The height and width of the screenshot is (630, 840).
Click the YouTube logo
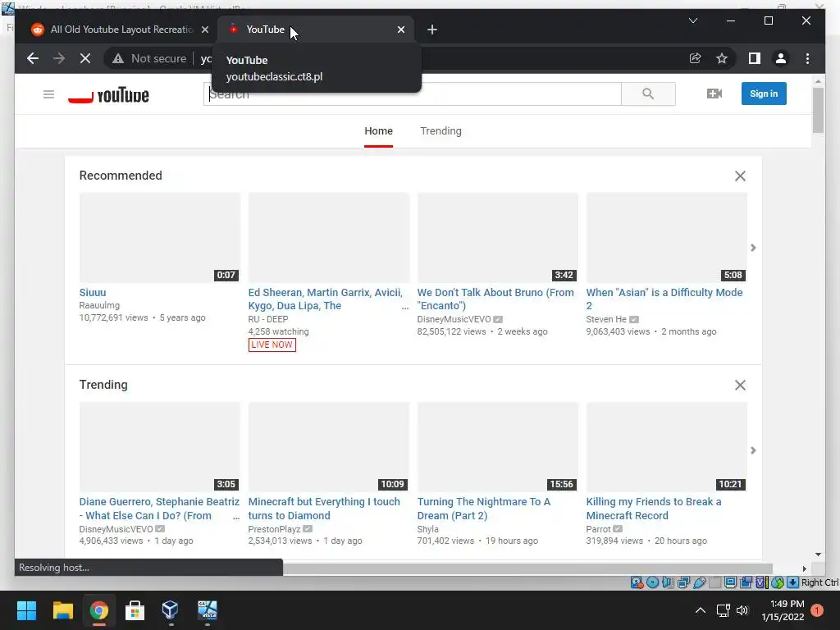click(109, 95)
